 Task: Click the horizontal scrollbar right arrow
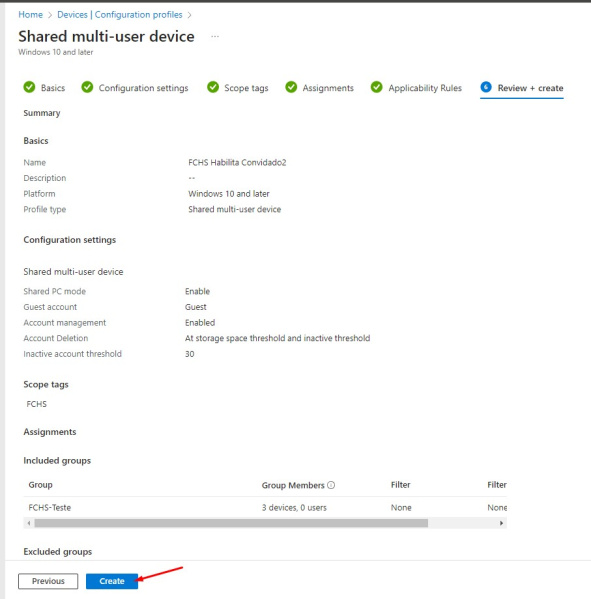pos(501,523)
